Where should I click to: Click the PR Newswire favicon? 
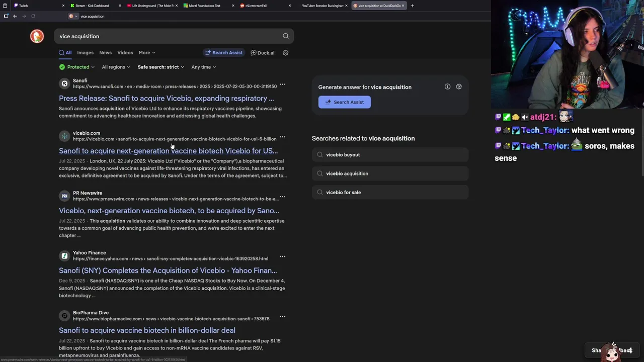click(64, 196)
